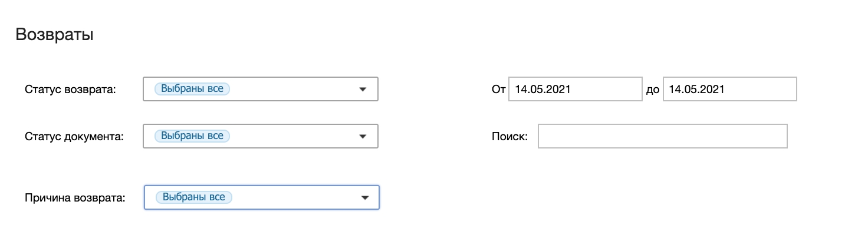
Task: Click the 'От' label before start date
Action: pos(498,90)
